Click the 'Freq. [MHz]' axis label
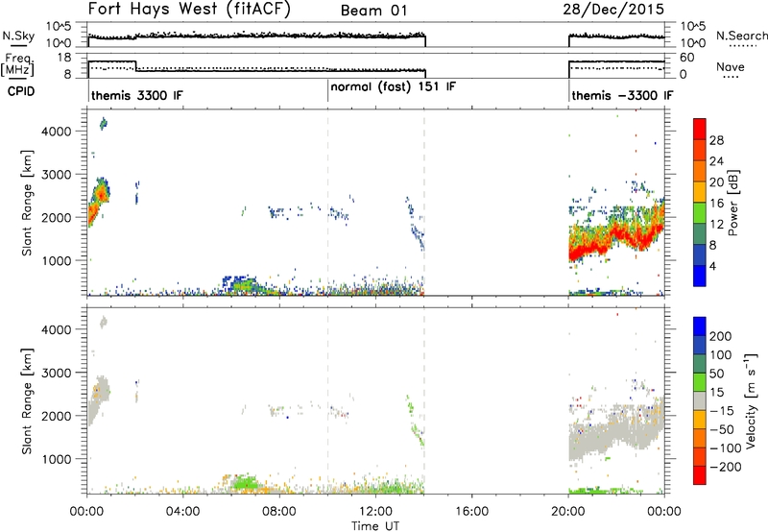Screen dimensions: 768x532 coord(17,65)
